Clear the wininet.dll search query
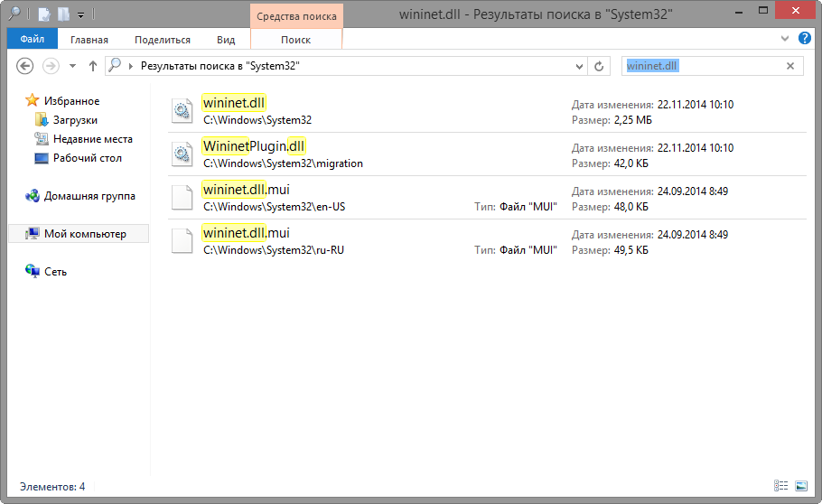 pyautogui.click(x=790, y=66)
